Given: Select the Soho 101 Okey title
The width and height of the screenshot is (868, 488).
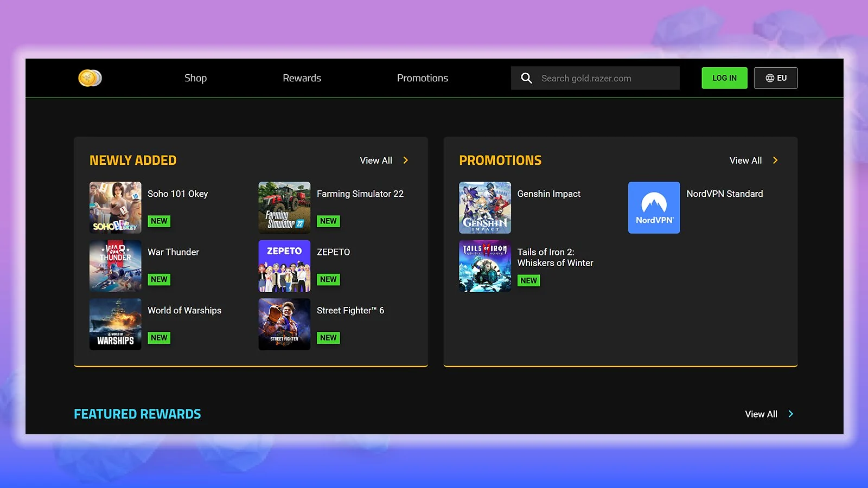Looking at the screenshot, I should coord(178,194).
